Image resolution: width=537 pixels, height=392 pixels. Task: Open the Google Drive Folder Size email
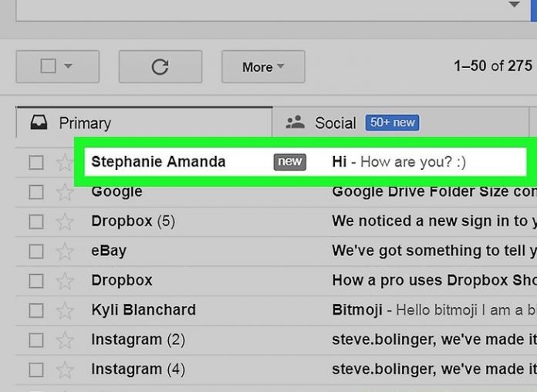[x=432, y=191]
